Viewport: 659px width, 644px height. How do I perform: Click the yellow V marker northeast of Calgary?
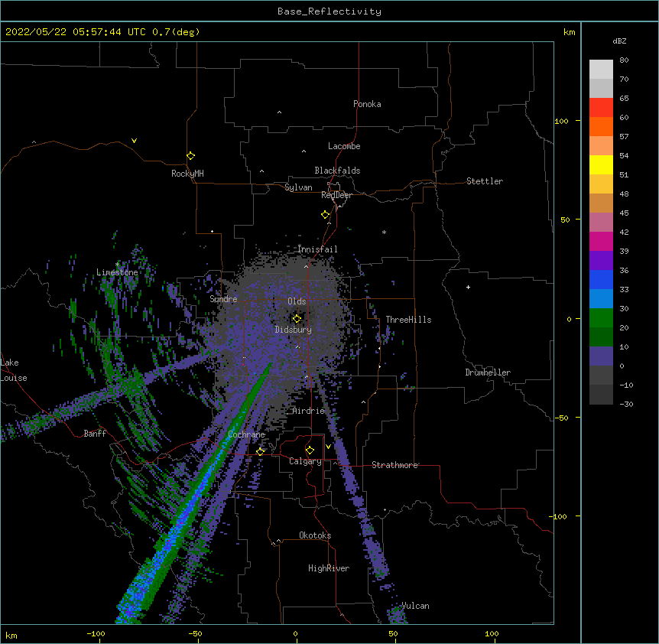[x=328, y=447]
